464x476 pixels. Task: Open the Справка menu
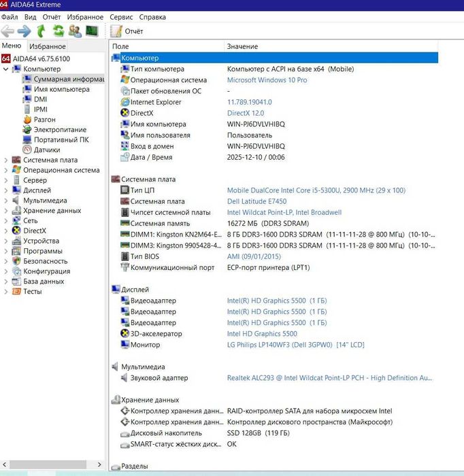coord(152,17)
